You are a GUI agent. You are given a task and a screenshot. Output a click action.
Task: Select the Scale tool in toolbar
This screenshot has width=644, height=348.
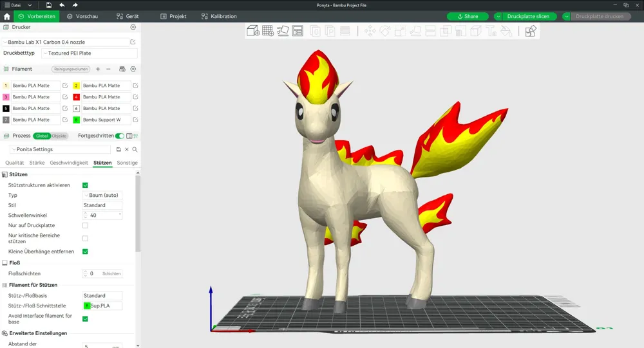tap(400, 31)
